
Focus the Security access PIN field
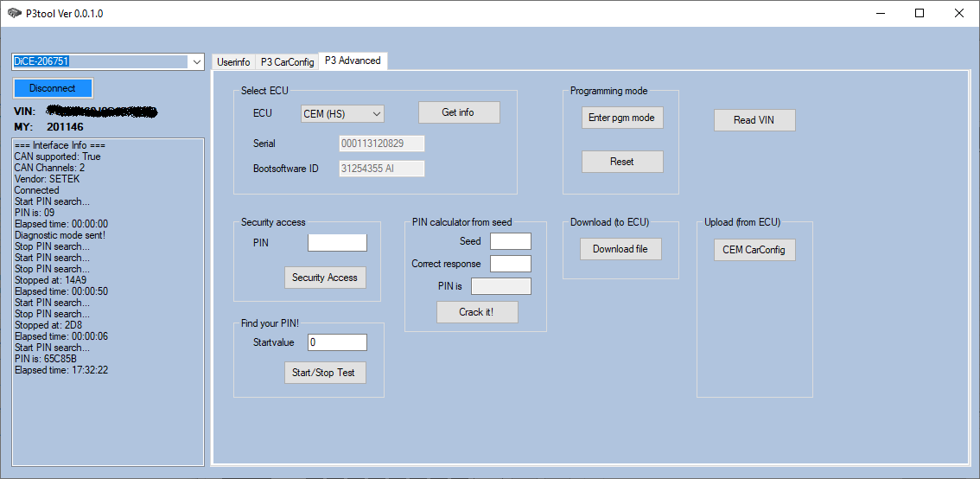pos(338,243)
